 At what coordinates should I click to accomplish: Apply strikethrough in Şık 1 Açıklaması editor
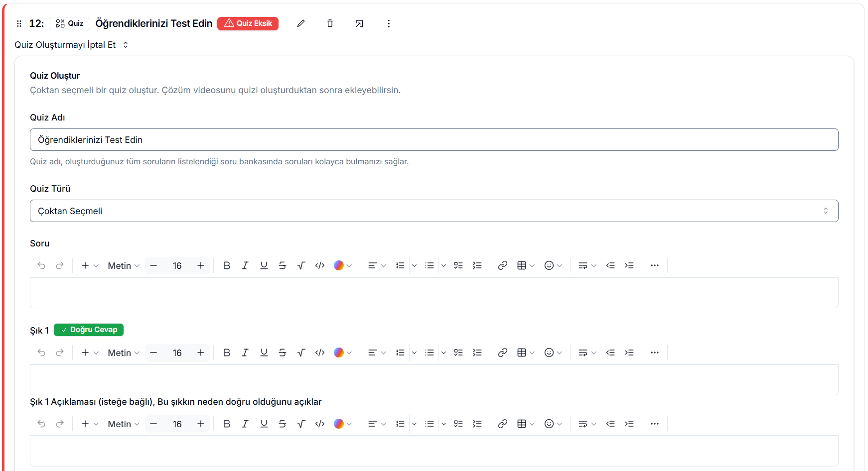click(283, 424)
